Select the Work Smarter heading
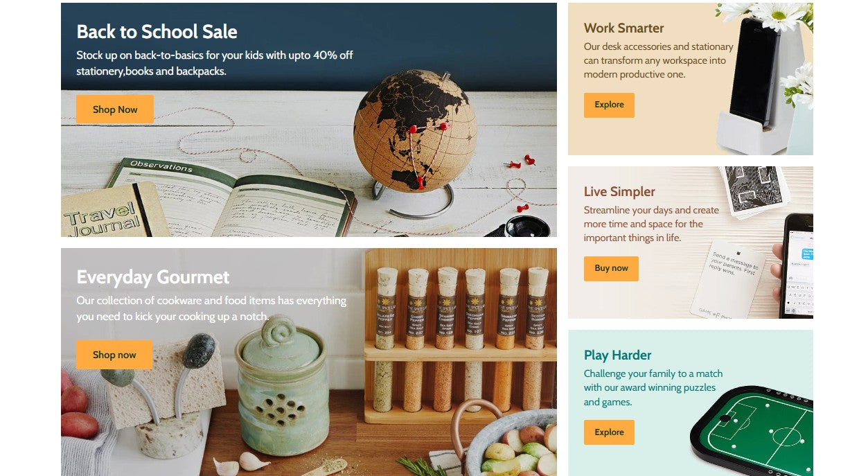 click(x=623, y=28)
